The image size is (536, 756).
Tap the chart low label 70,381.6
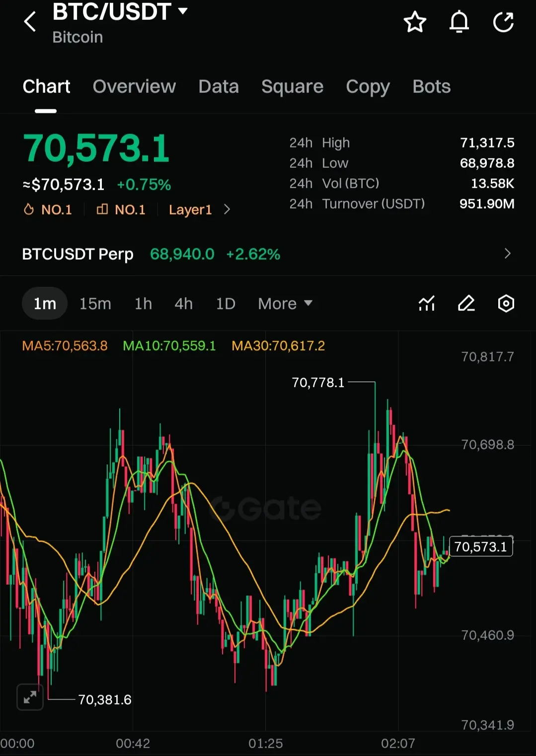tap(105, 700)
